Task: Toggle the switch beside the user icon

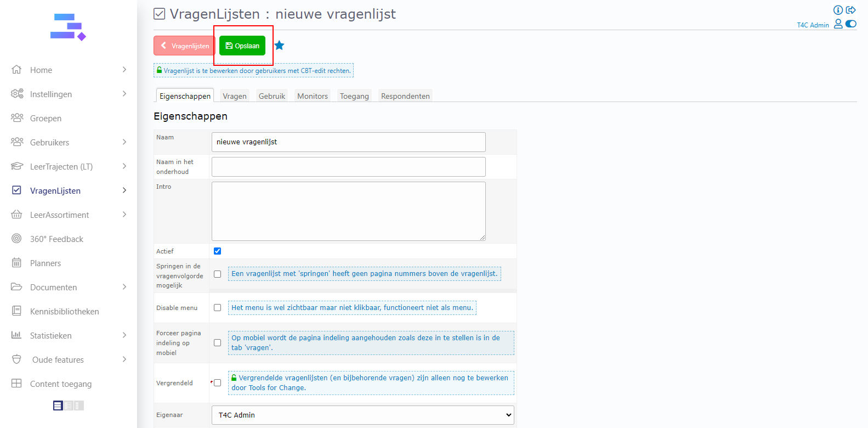Action: point(851,24)
